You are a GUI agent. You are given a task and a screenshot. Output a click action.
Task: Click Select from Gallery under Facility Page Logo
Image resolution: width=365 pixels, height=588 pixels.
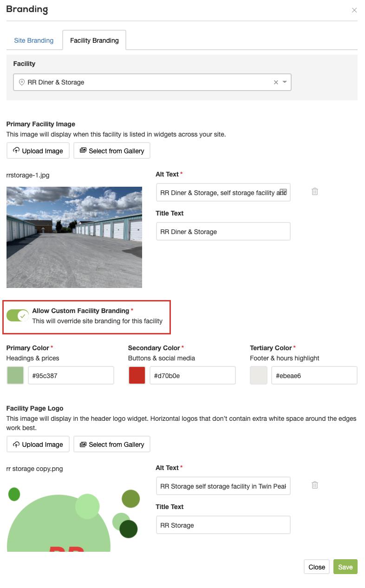coord(112,444)
